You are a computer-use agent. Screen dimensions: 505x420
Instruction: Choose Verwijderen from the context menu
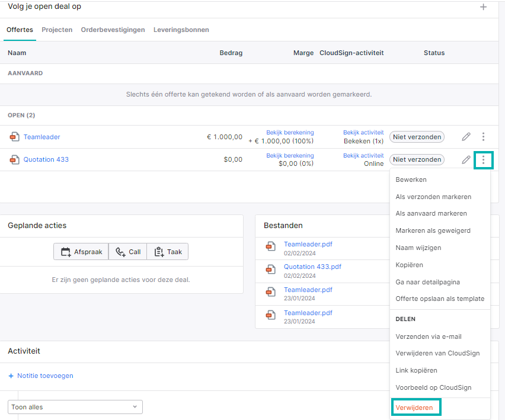(x=414, y=408)
